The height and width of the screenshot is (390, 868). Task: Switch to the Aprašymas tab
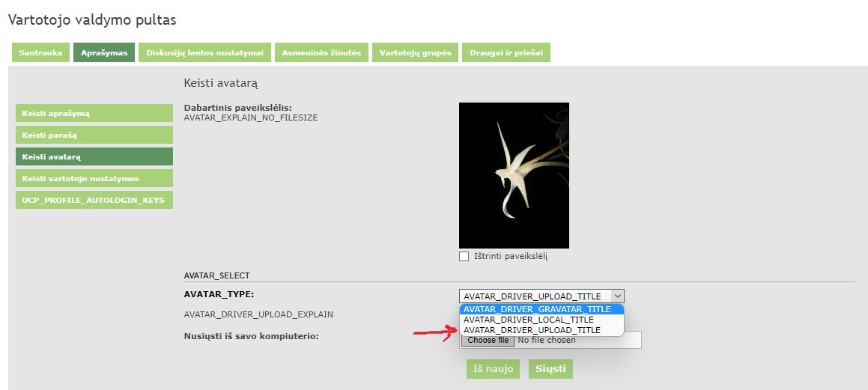(x=104, y=52)
